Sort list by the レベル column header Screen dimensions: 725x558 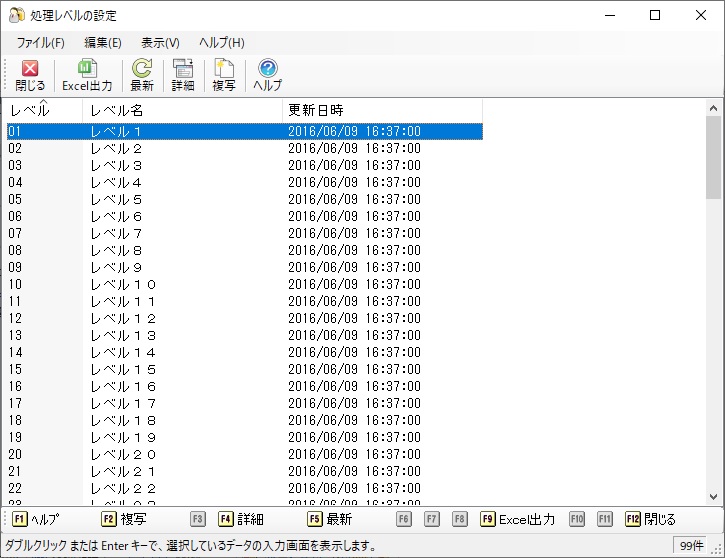click(42, 110)
